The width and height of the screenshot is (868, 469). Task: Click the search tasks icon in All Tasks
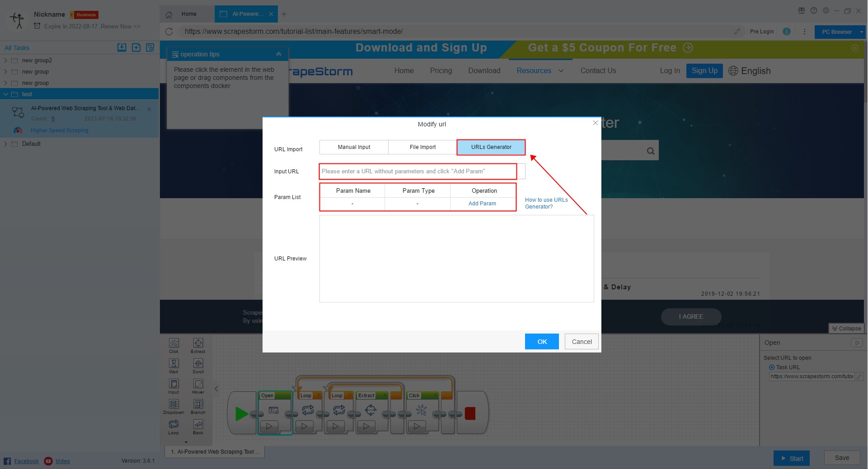(x=150, y=47)
